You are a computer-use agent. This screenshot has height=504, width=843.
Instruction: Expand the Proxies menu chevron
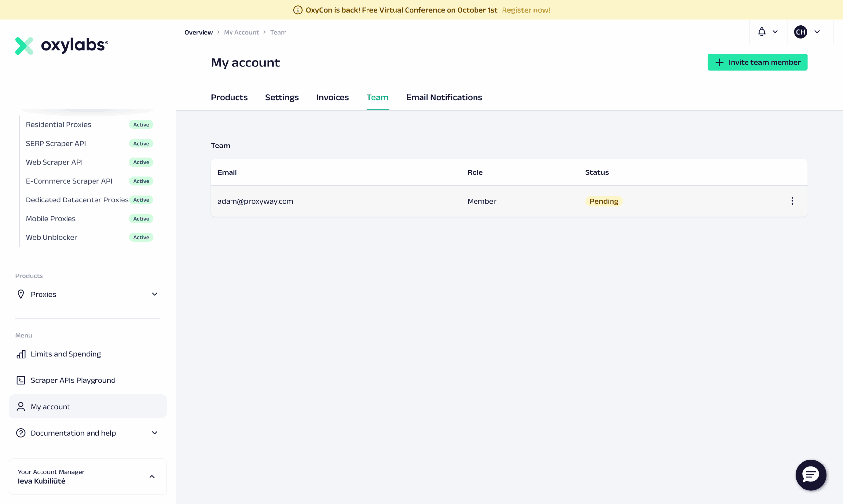pos(154,294)
